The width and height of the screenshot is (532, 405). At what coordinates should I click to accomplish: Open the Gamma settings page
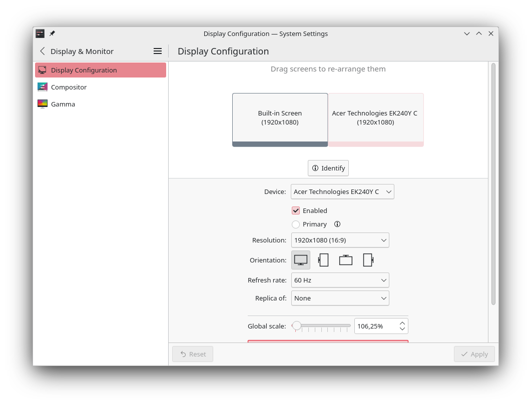tap(101, 104)
